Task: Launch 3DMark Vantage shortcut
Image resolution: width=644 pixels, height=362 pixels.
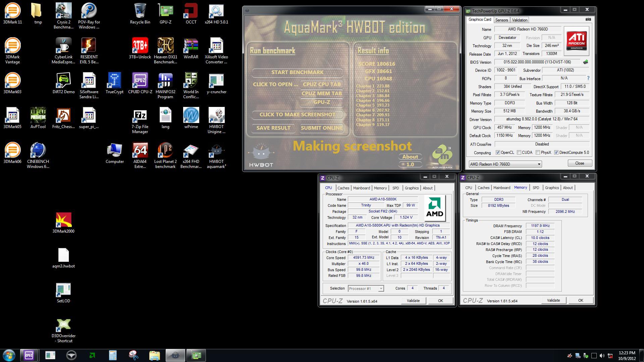Action: (12, 51)
